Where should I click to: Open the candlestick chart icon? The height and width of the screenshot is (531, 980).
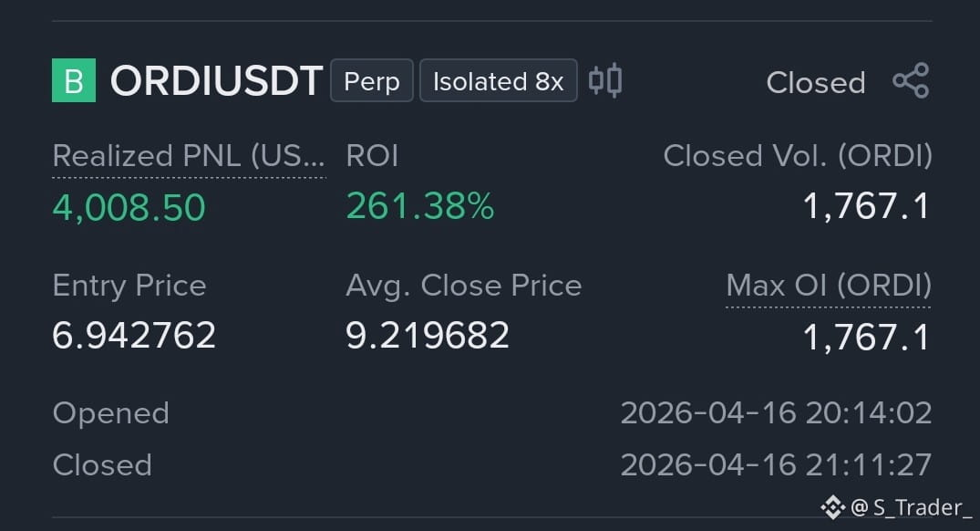point(605,80)
